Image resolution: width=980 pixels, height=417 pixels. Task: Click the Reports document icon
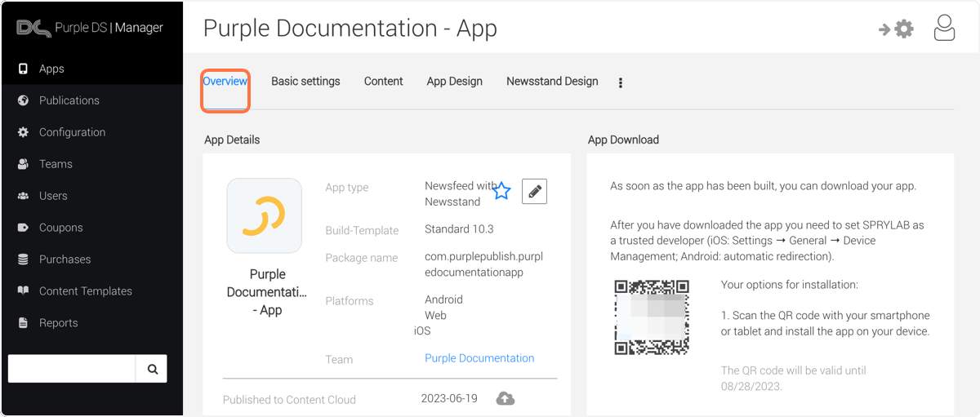coord(23,323)
